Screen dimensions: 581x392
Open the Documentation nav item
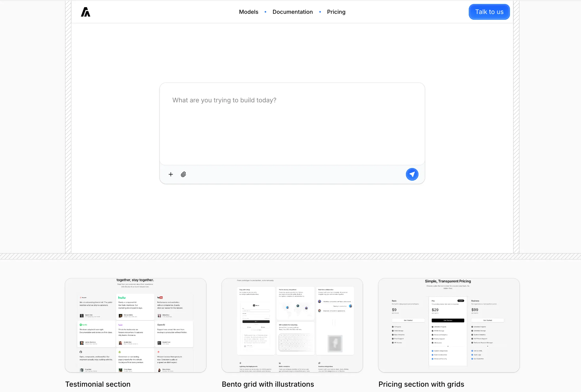click(293, 12)
